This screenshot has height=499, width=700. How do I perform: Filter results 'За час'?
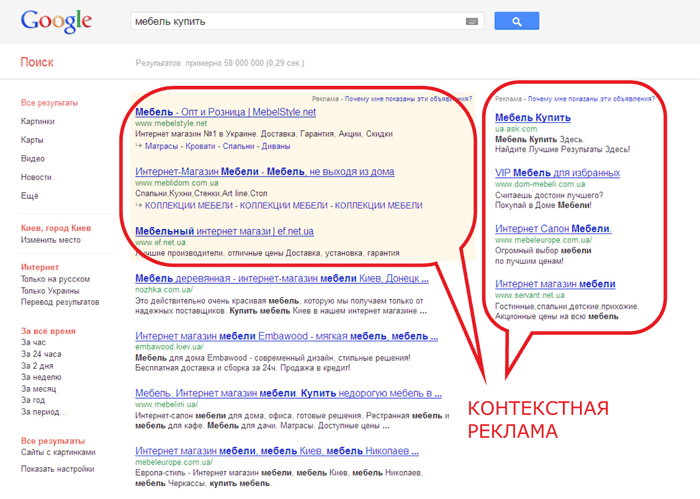point(33,342)
